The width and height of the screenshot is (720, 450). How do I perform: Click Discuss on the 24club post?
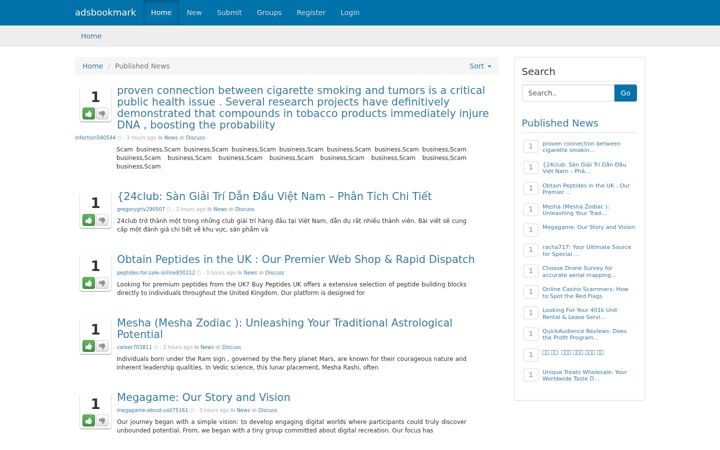(x=244, y=209)
